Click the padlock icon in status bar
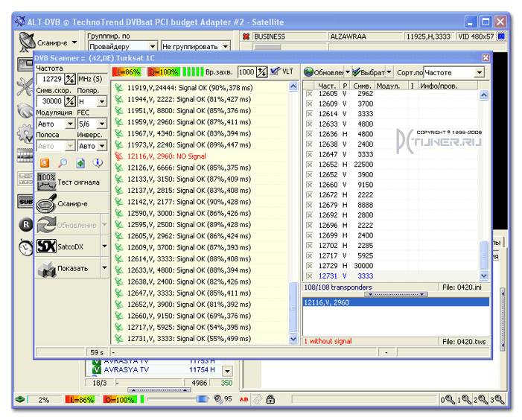Image resolution: width=522 pixels, height=420 pixels. point(270,399)
